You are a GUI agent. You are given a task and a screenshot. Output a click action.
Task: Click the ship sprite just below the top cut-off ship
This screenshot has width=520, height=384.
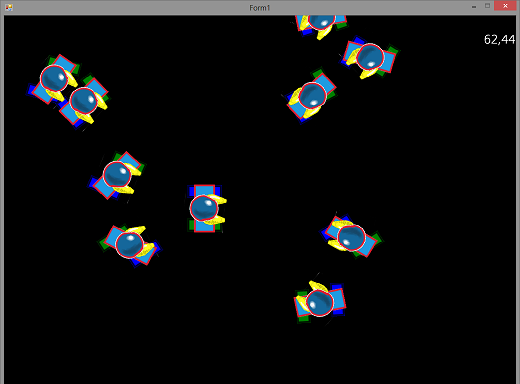(x=311, y=96)
